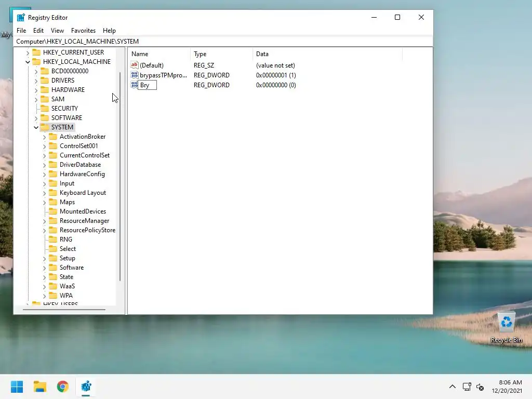Click the network status tray icon
The image size is (532, 399).
click(x=467, y=387)
